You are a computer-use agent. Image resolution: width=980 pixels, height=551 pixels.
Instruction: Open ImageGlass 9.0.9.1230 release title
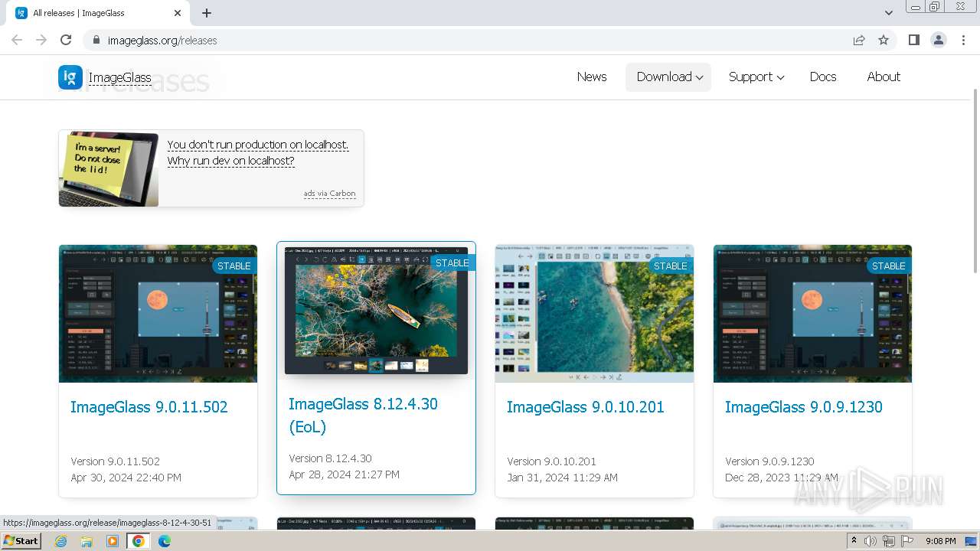(804, 407)
